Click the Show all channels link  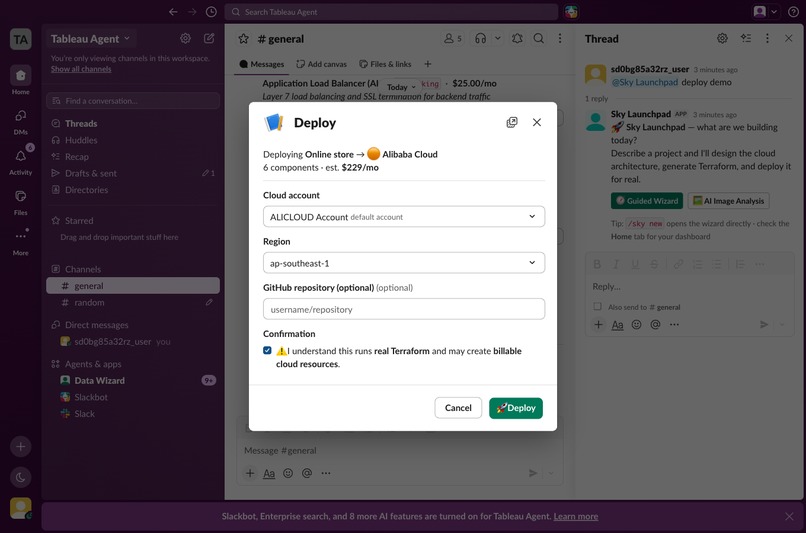tap(81, 69)
